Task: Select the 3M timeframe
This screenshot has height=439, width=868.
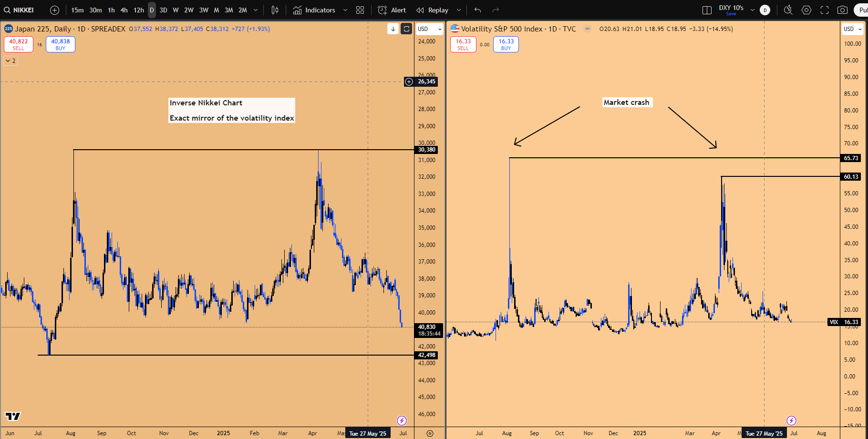Action: pyautogui.click(x=229, y=10)
